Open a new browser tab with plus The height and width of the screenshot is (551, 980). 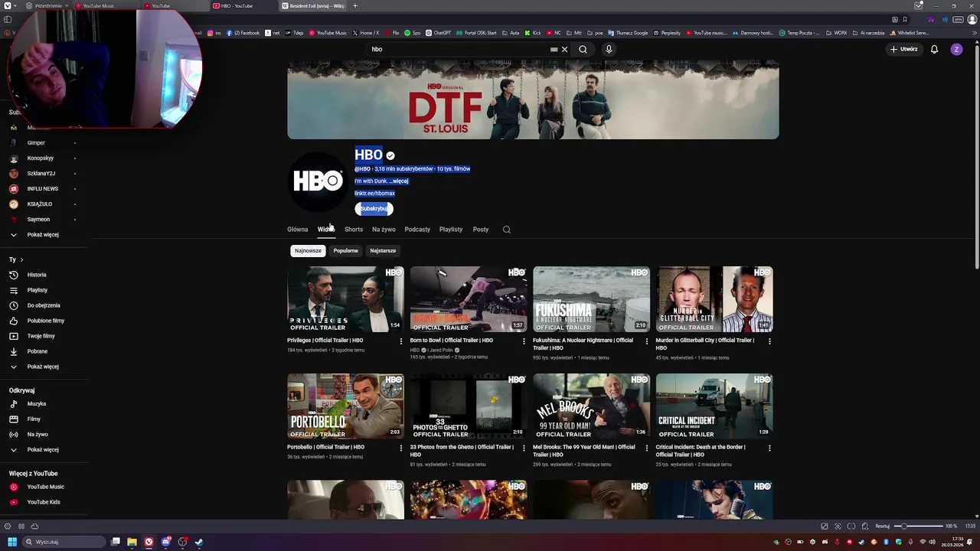[x=354, y=6]
